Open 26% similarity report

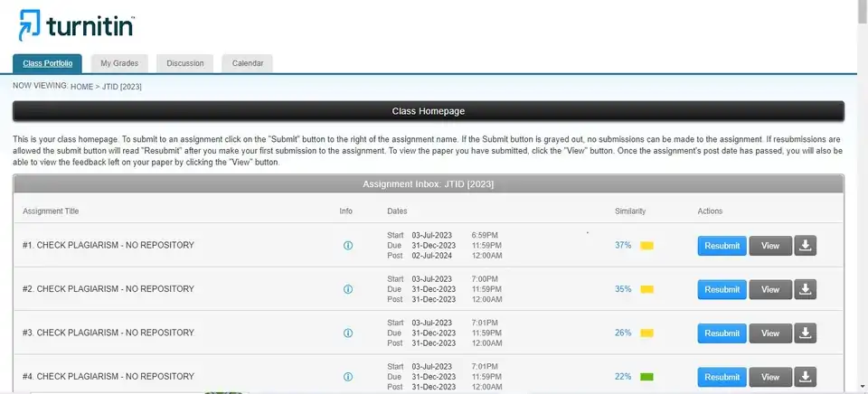[623, 333]
